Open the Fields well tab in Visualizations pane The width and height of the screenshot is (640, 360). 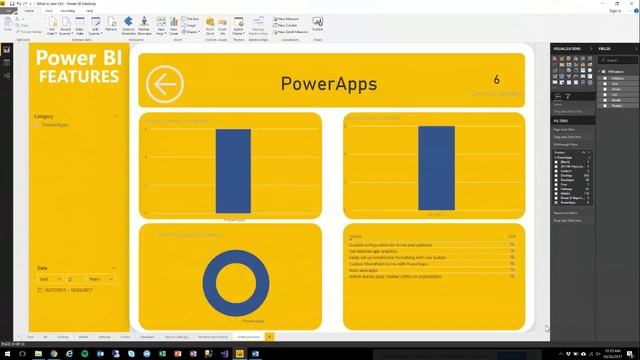tap(558, 96)
